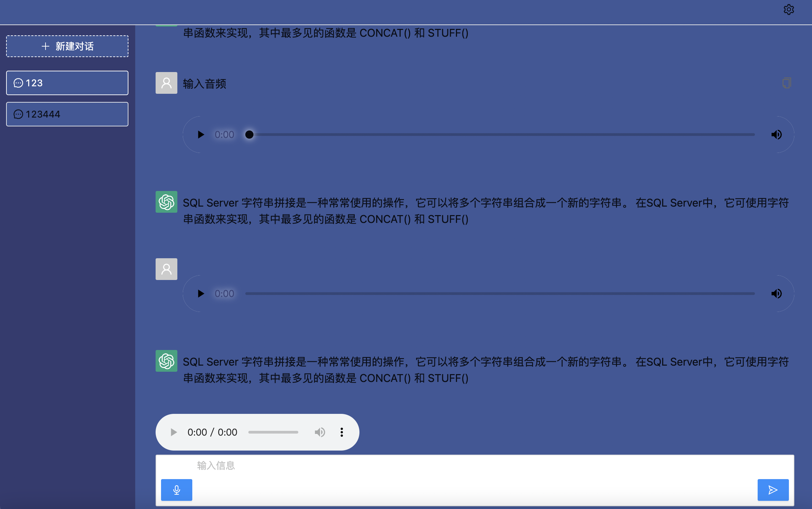The height and width of the screenshot is (509, 812).
Task: Toggle mute on the bottom audio player
Action: point(320,432)
